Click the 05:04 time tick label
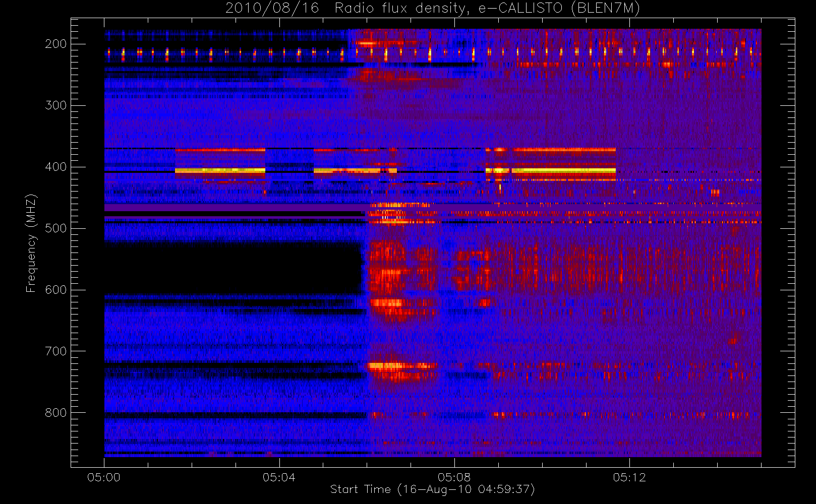Viewport: 816px width, 504px height. pyautogui.click(x=279, y=477)
